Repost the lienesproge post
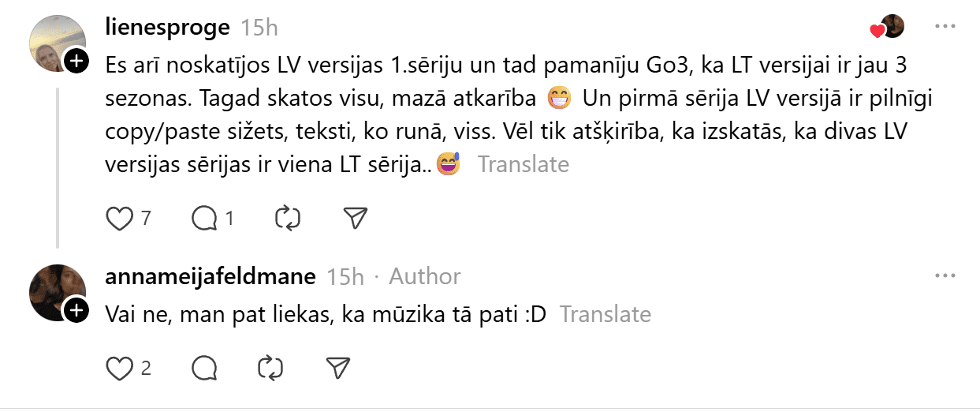 tap(288, 218)
